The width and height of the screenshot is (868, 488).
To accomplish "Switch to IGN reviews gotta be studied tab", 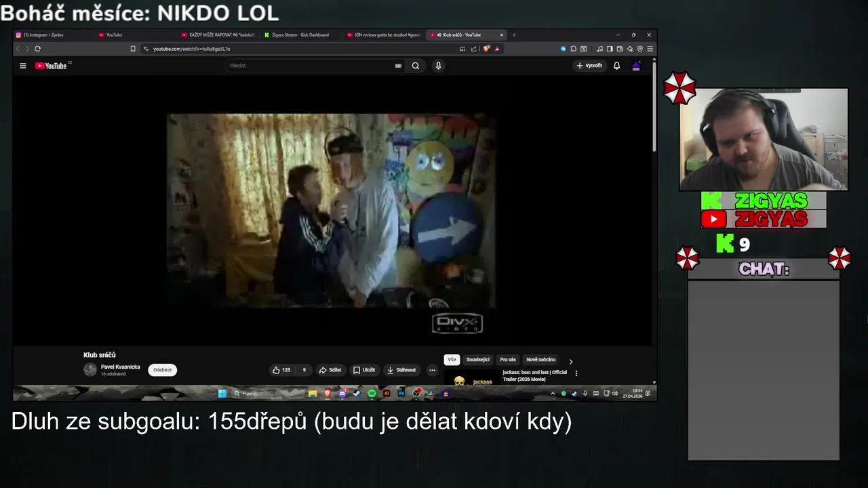I will [x=383, y=35].
